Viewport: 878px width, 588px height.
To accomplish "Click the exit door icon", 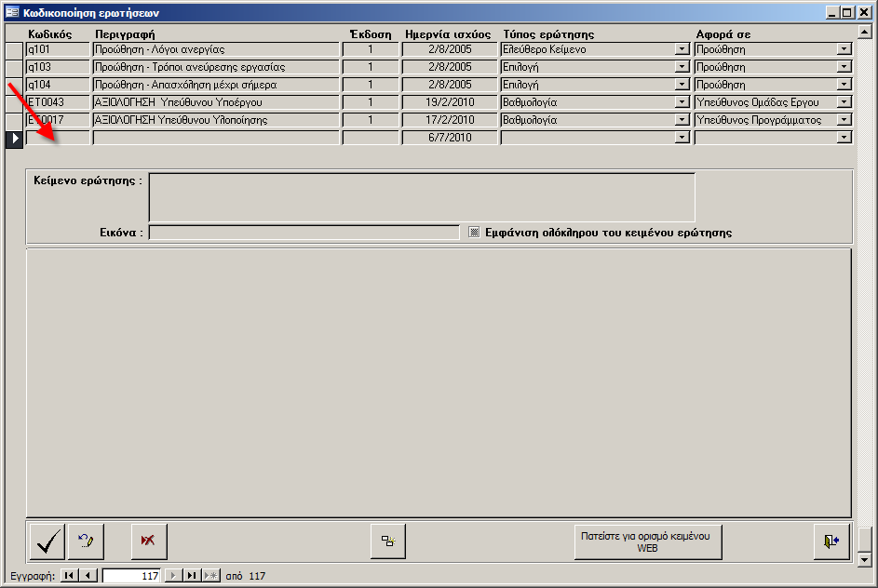I will 831,541.
